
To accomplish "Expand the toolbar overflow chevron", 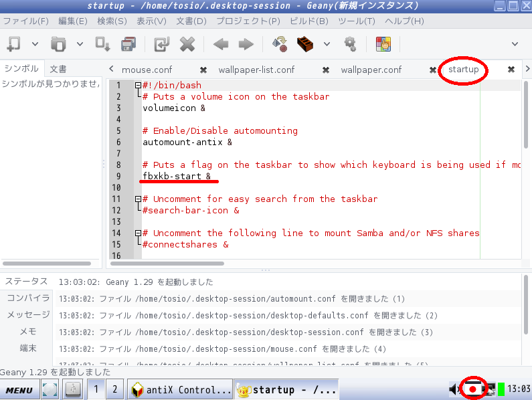I will [515, 44].
